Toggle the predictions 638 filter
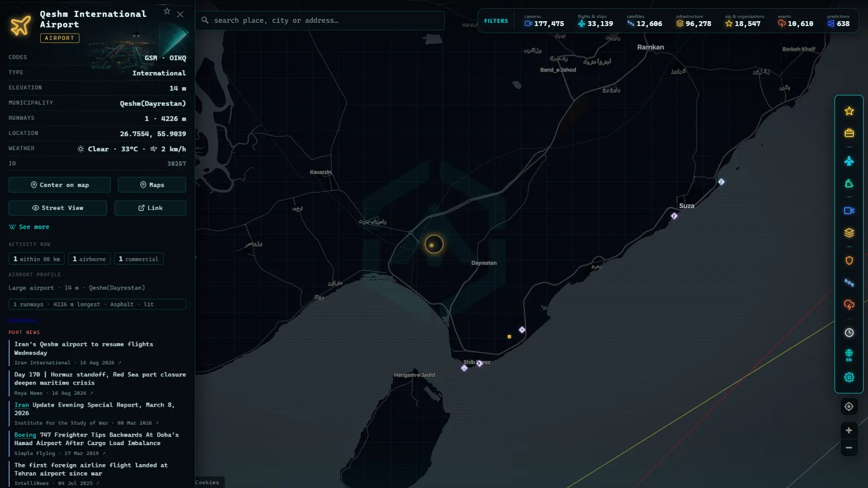868x488 pixels. [x=839, y=21]
